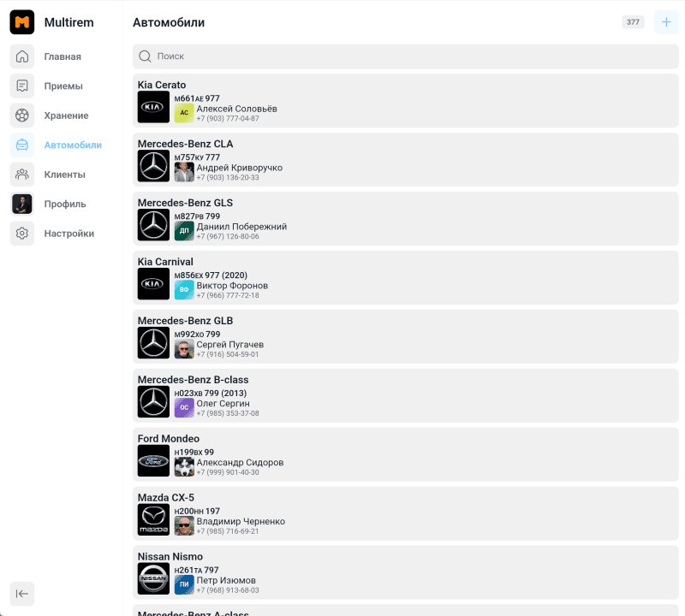
Task: Click Виктор Форонов's initials avatar
Action: pos(184,290)
